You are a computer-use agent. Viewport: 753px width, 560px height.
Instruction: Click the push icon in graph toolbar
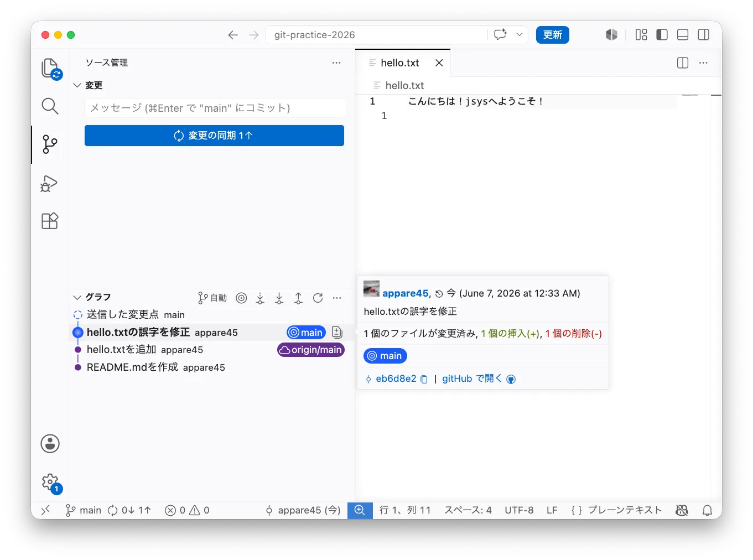(298, 298)
